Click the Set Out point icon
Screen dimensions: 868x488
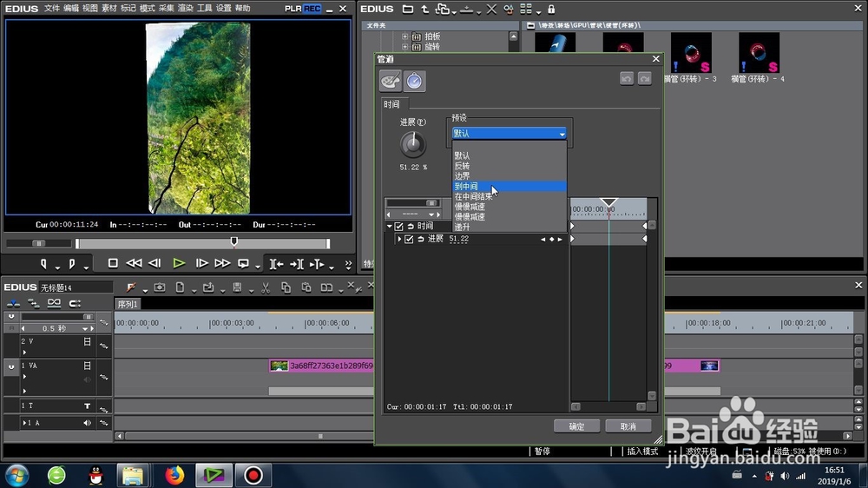tap(72, 264)
